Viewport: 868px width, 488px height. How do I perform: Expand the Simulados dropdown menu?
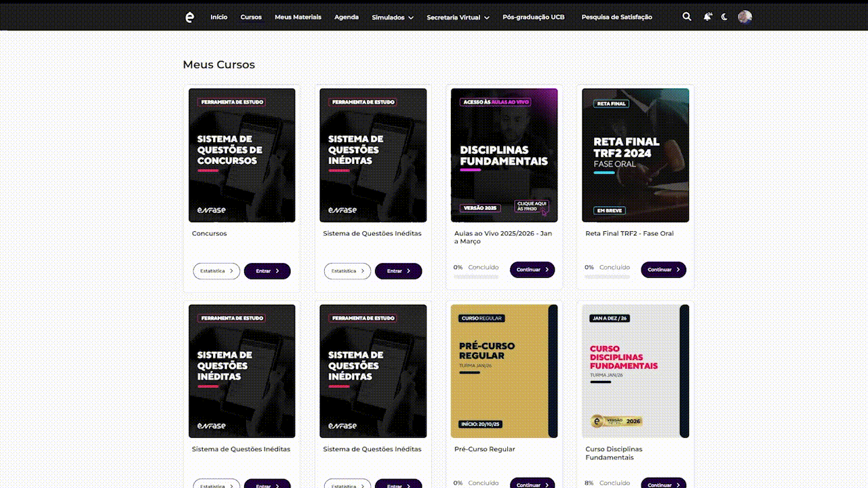pos(392,18)
